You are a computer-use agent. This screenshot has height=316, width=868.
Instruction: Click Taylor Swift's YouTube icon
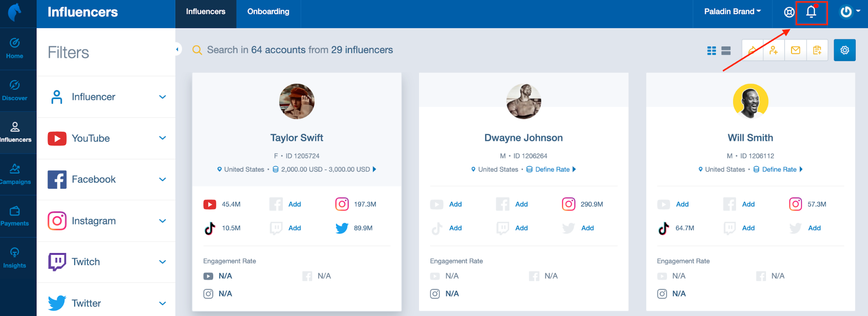(x=210, y=204)
